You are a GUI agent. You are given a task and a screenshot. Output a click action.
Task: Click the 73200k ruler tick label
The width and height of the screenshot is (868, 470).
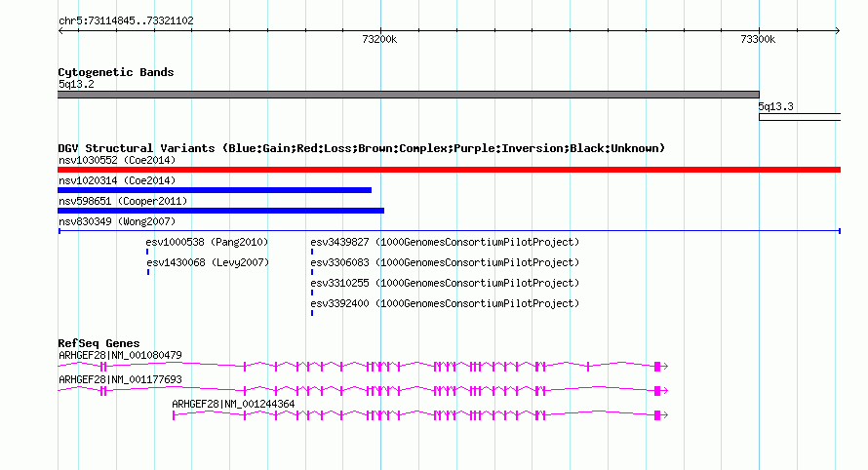pos(379,39)
